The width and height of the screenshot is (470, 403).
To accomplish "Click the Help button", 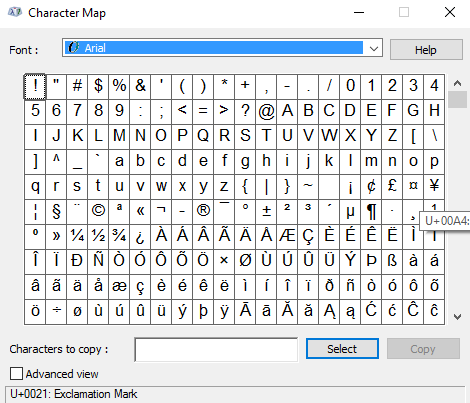I will 426,50.
